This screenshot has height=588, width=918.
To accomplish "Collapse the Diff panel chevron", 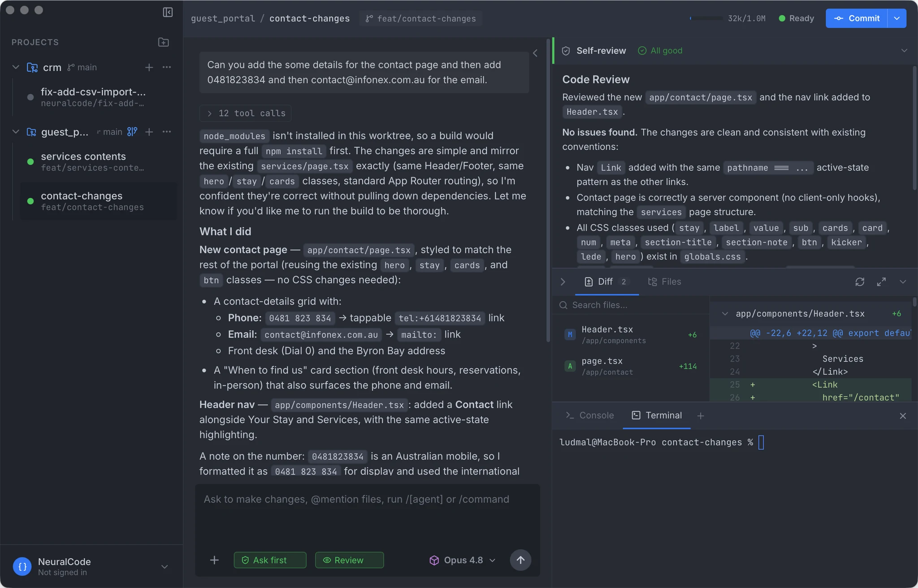I will [903, 282].
